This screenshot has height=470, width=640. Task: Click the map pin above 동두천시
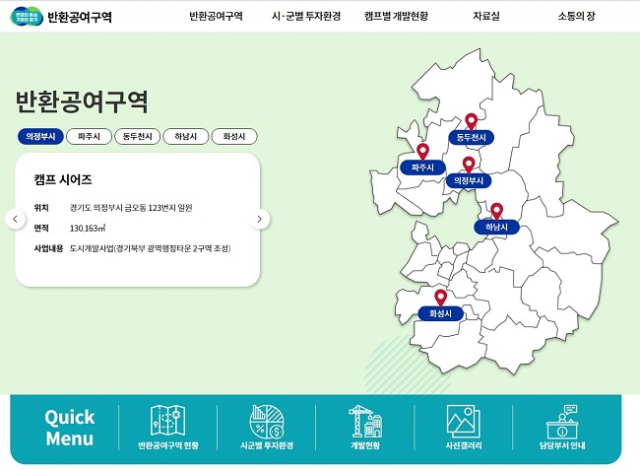coord(471,122)
